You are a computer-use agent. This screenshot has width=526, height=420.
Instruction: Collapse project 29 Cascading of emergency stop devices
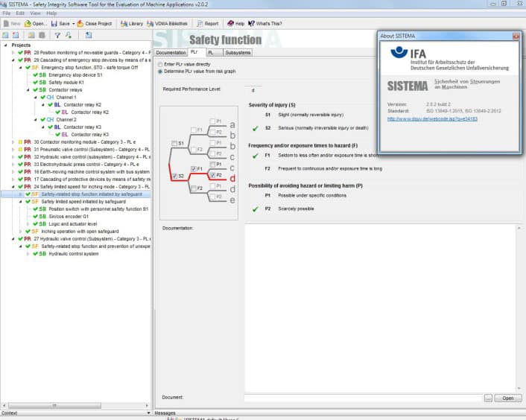(13, 60)
